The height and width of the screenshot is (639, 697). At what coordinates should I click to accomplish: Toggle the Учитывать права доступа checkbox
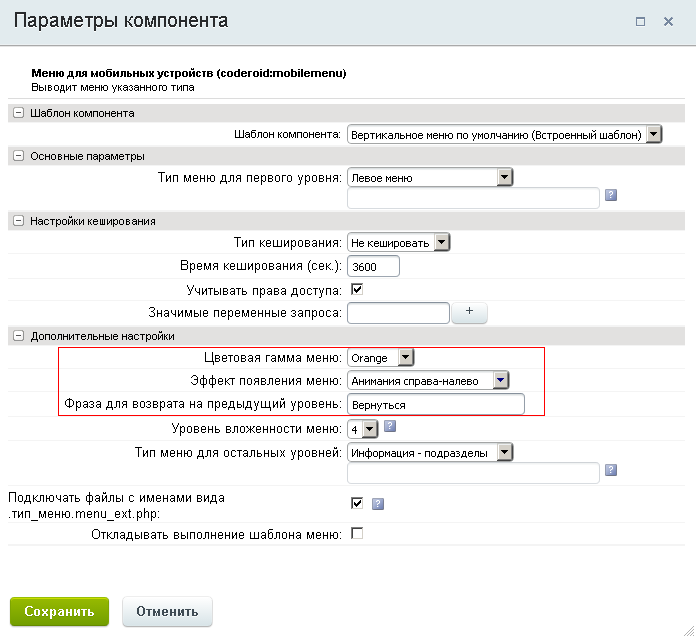356,290
